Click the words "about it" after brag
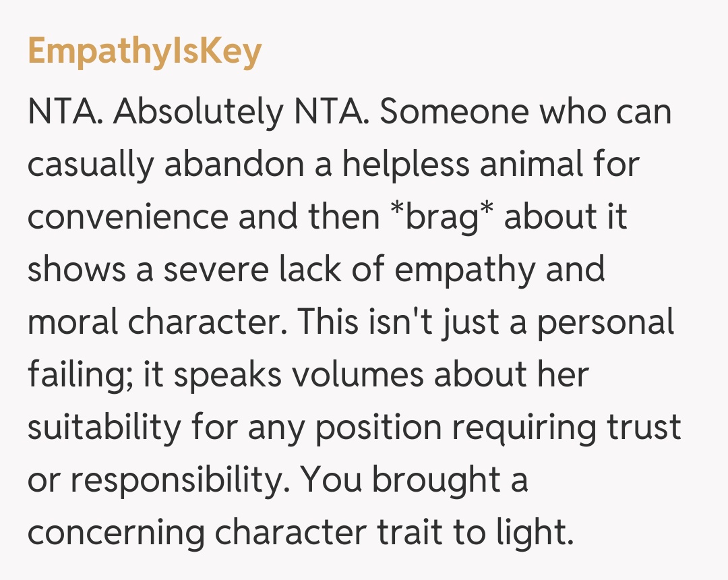728x580 pixels. pos(566,218)
